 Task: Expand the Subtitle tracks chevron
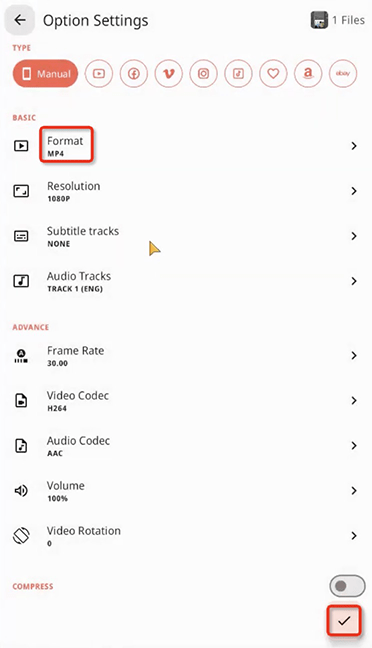click(354, 236)
